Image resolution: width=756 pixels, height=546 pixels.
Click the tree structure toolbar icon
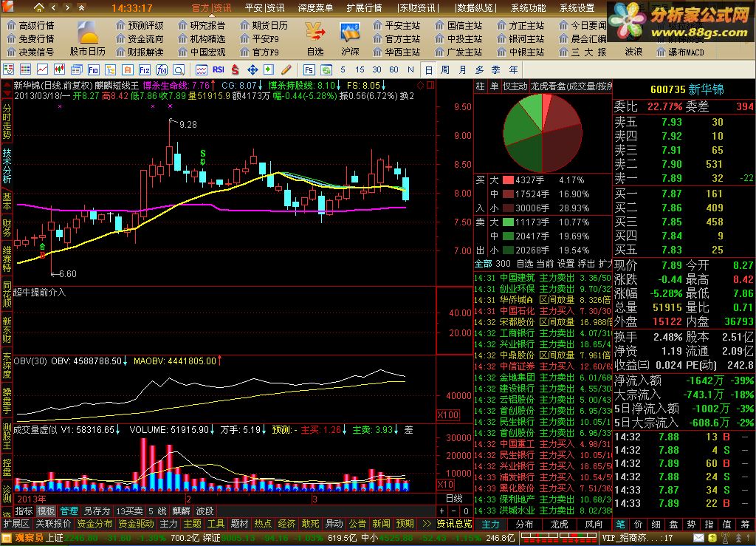point(111,69)
